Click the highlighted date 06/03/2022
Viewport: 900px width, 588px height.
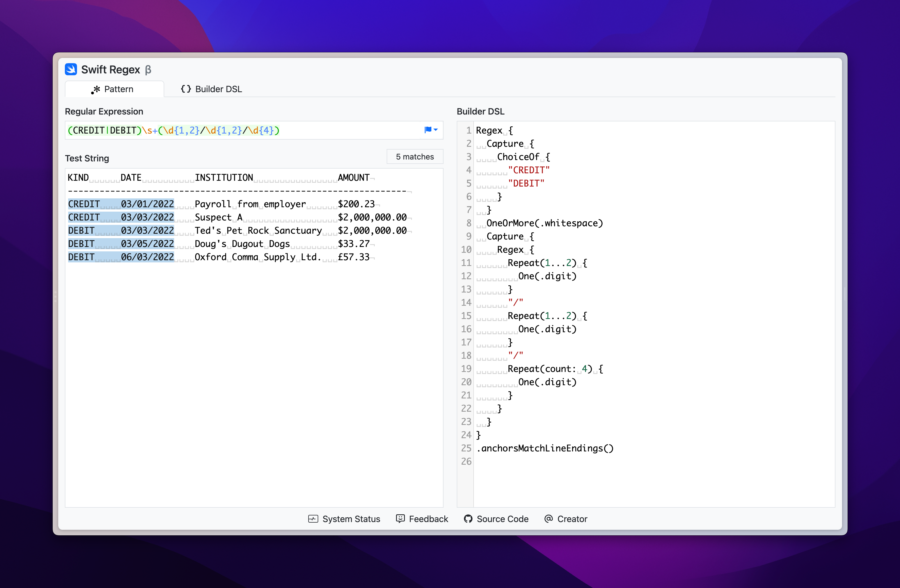click(x=147, y=257)
